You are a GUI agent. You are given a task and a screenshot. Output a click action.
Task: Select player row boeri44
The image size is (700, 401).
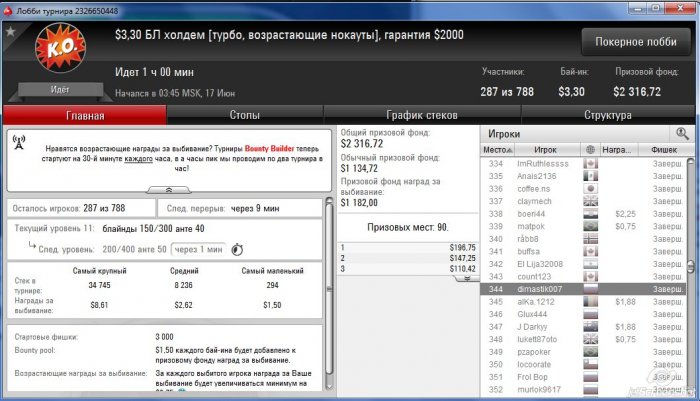[583, 213]
